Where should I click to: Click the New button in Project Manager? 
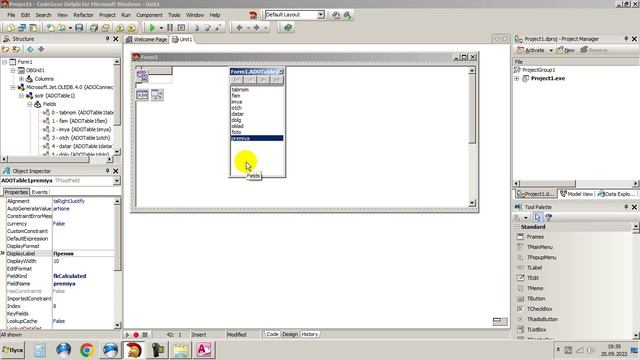565,50
